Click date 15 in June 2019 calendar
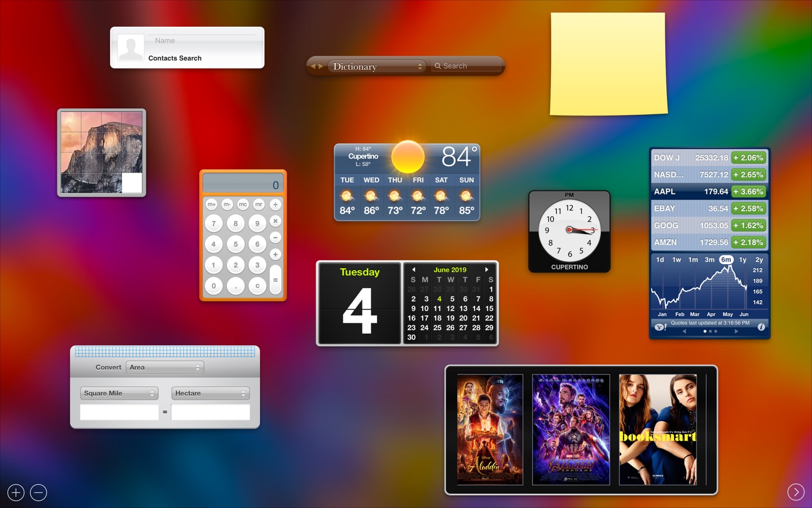812x508 pixels. click(x=490, y=308)
